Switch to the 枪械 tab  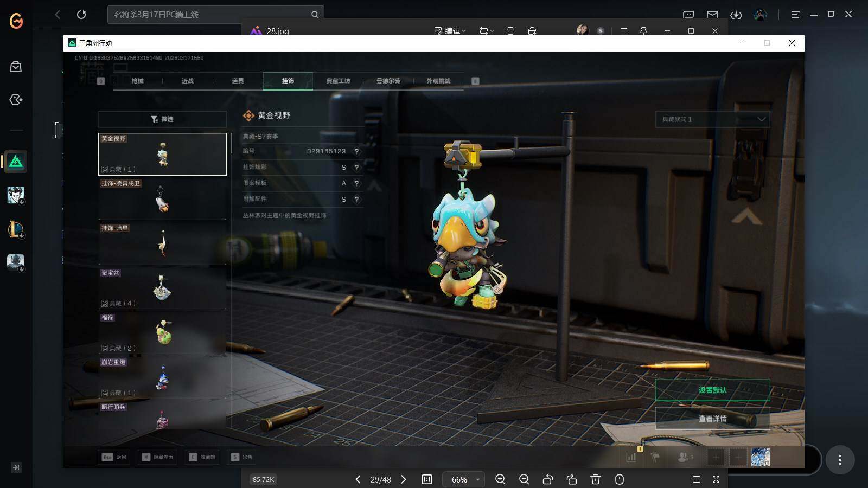click(138, 81)
